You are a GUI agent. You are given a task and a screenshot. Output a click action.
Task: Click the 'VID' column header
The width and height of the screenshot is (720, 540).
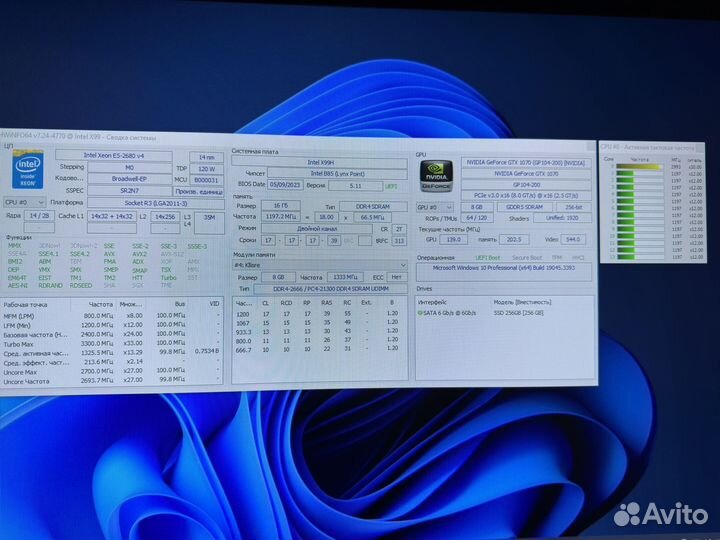point(214,304)
